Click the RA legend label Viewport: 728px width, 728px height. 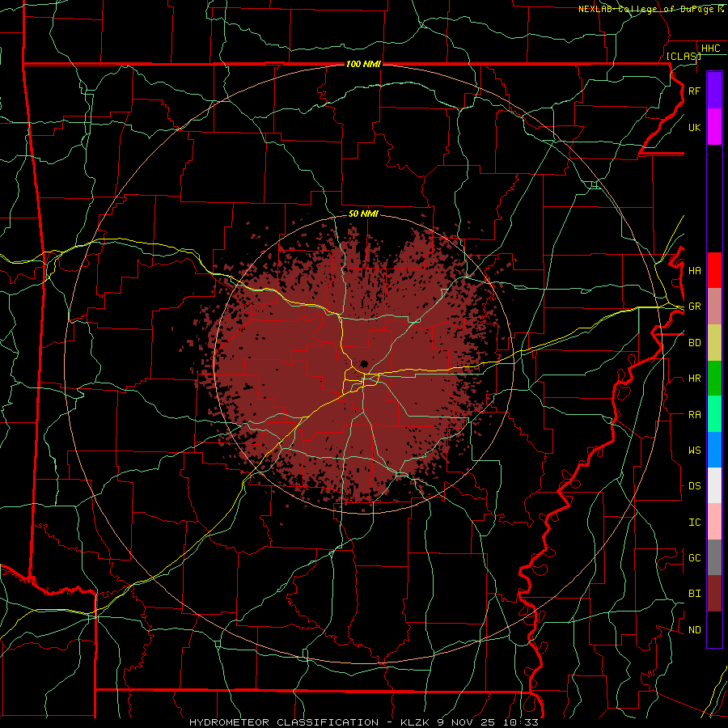tap(694, 415)
